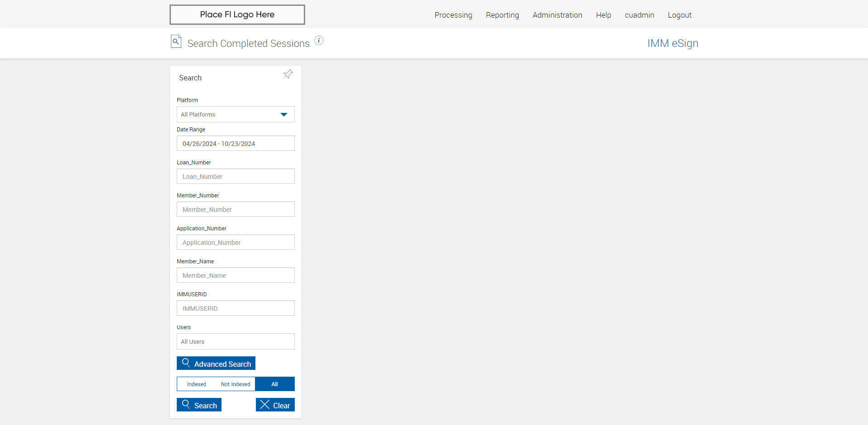This screenshot has width=868, height=425.
Task: Open the Administration menu
Action: coord(557,15)
